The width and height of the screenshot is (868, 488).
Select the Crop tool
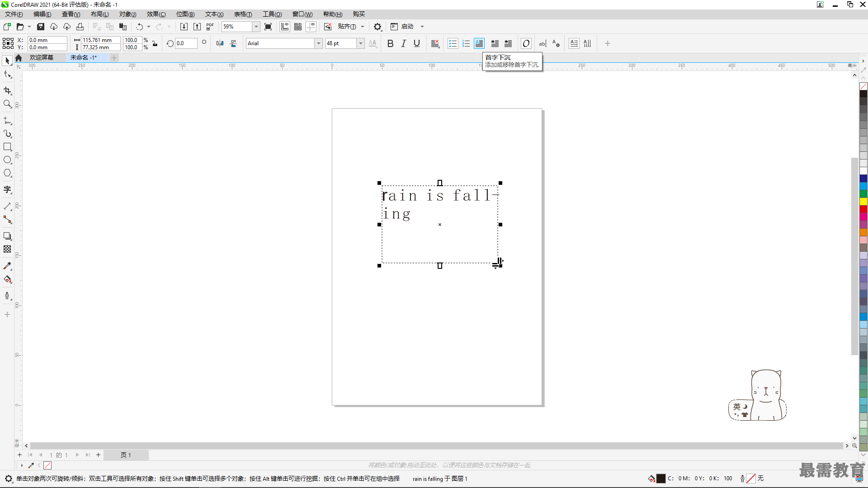click(7, 91)
